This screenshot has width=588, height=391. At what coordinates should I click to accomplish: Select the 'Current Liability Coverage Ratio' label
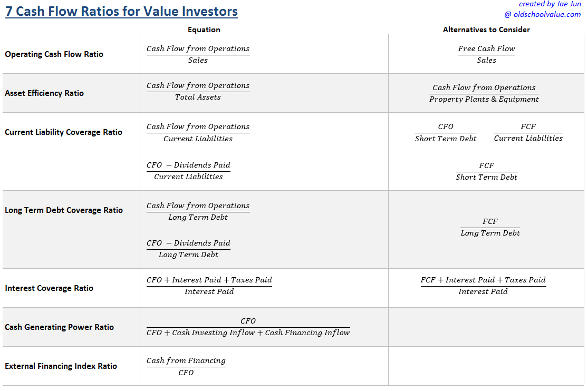pyautogui.click(x=63, y=132)
